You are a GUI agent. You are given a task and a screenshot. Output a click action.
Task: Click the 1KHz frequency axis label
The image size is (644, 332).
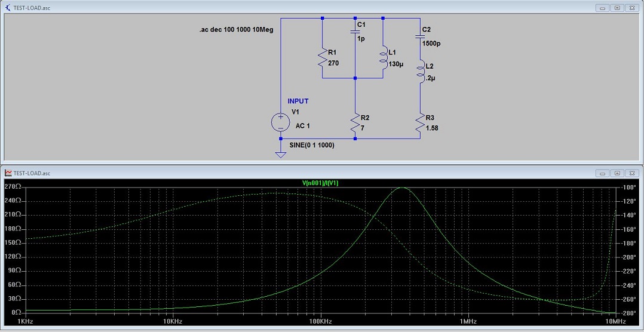pyautogui.click(x=24, y=321)
